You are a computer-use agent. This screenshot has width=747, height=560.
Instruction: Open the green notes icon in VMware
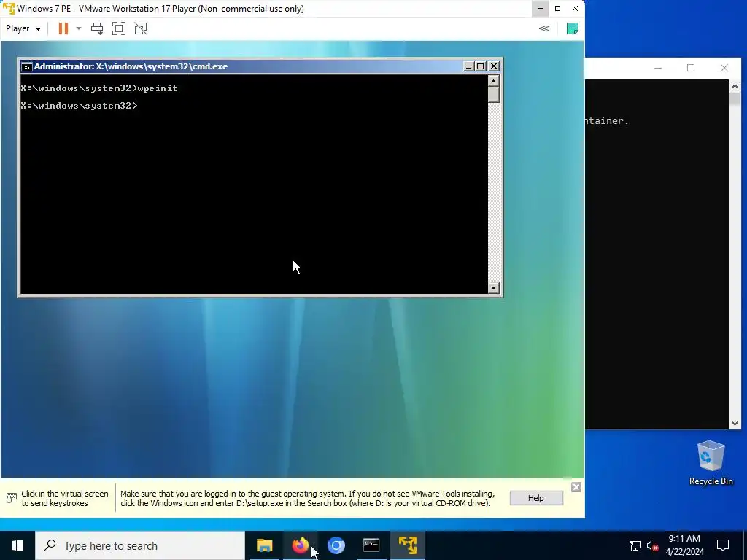click(x=572, y=28)
